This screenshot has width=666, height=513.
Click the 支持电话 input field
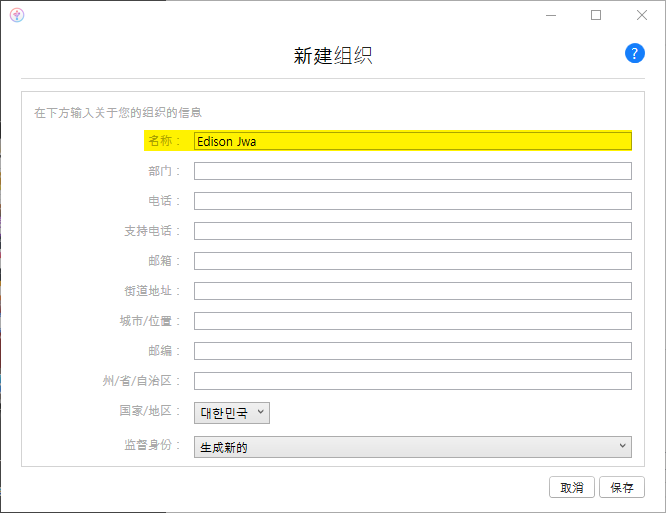[412, 231]
